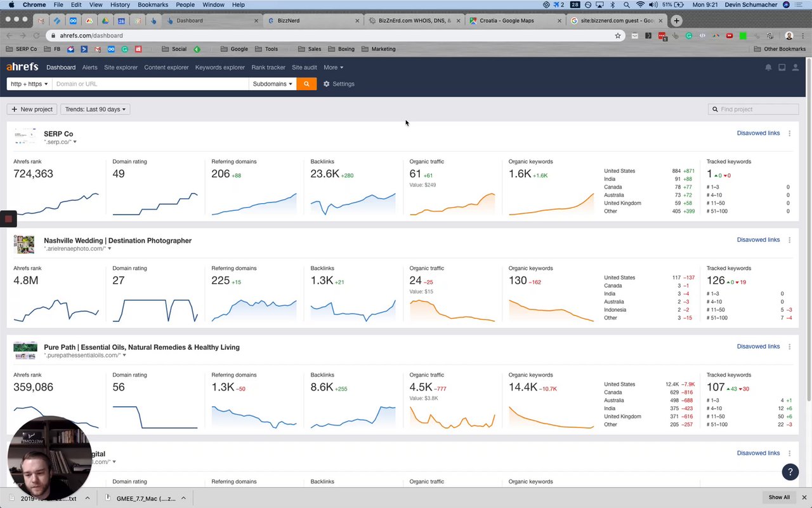
Task: Open the calendar 28 pinned tab
Action: click(x=121, y=20)
